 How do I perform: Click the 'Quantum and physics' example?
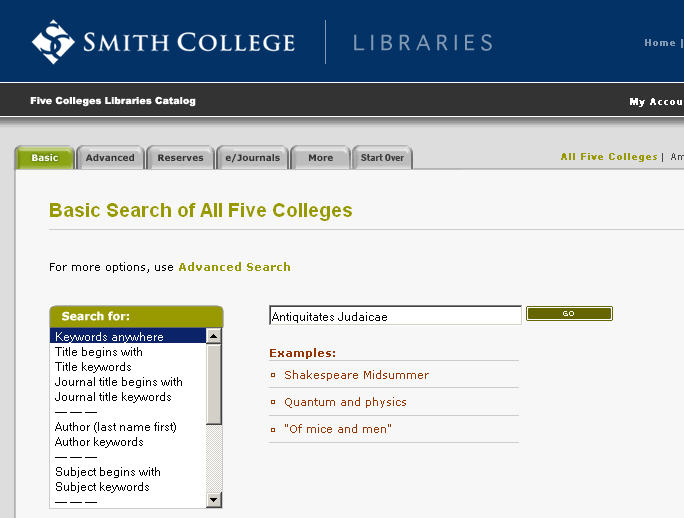pos(345,402)
